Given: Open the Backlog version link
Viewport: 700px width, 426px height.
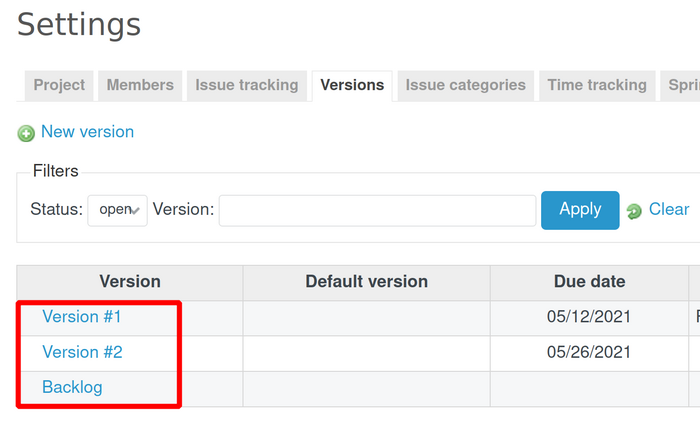Looking at the screenshot, I should click(x=72, y=387).
